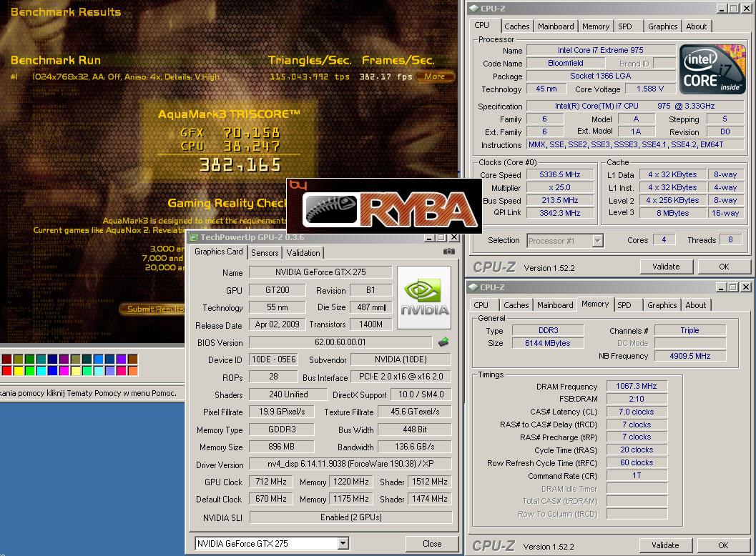The height and width of the screenshot is (556, 756).
Task: Click the AquaMark3 total score 382,165
Action: [240, 165]
